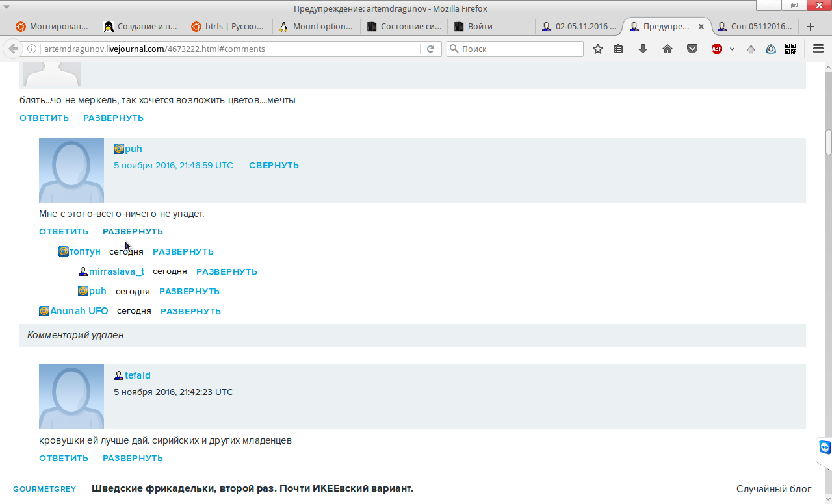Click the user icon beside tefald
The image size is (832, 504).
pos(119,375)
